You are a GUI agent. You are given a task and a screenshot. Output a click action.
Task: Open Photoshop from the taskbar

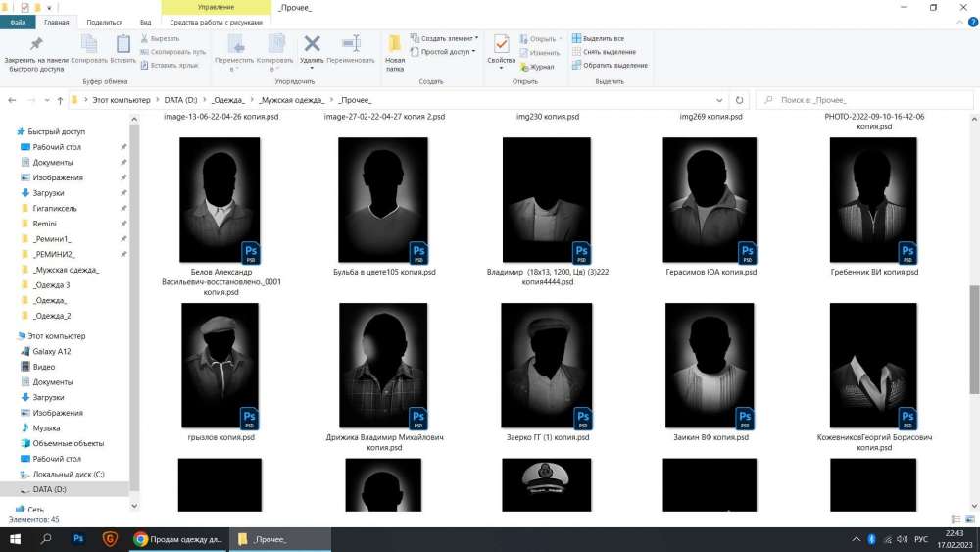coord(78,539)
